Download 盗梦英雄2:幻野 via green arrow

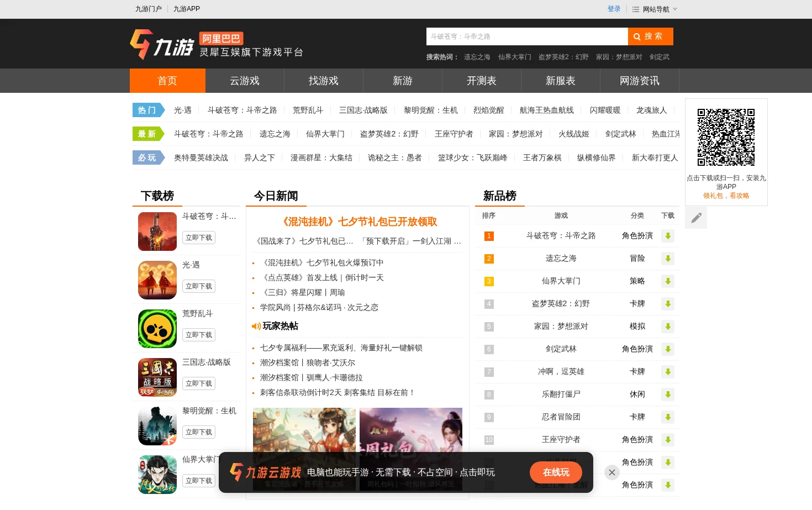point(668,304)
